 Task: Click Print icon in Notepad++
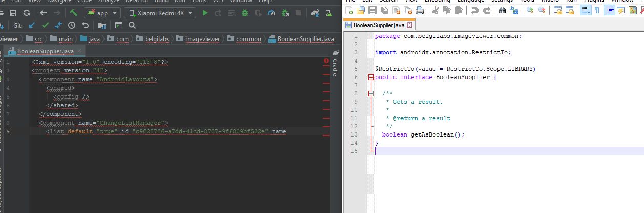tap(419, 10)
